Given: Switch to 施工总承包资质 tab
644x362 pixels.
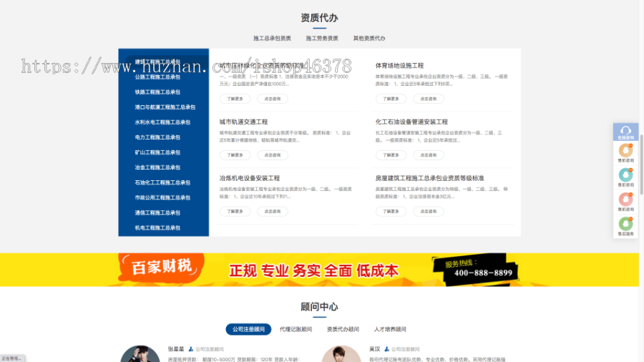Looking at the screenshot, I should (272, 38).
